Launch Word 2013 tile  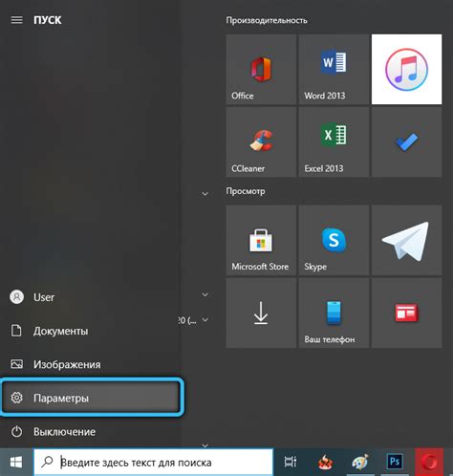(x=334, y=69)
